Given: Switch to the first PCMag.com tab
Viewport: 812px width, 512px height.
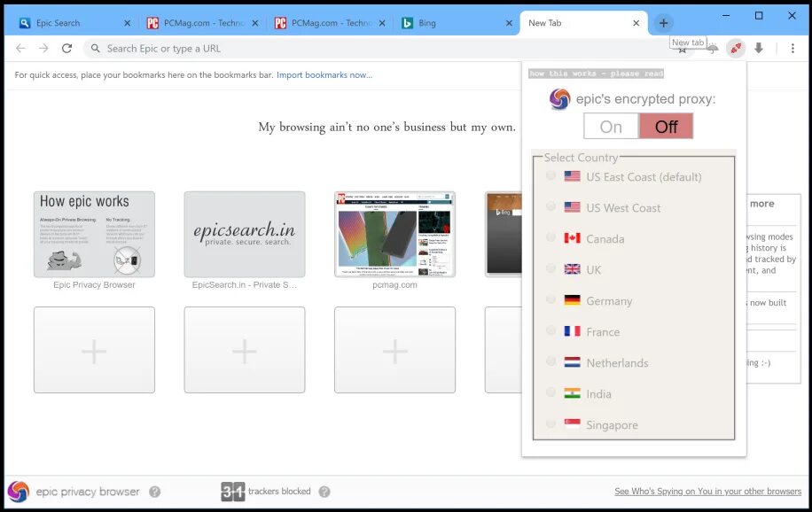Looking at the screenshot, I should pyautogui.click(x=202, y=23).
